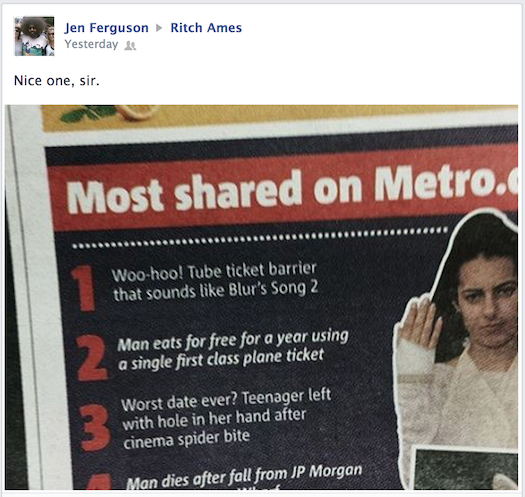525x497 pixels.
Task: Click the dotted line under the banner
Action: [x=259, y=238]
